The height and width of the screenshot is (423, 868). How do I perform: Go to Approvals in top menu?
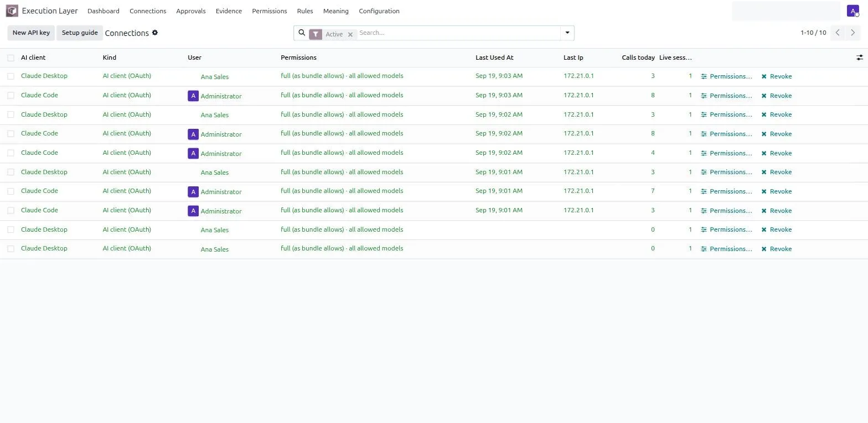[x=191, y=11]
